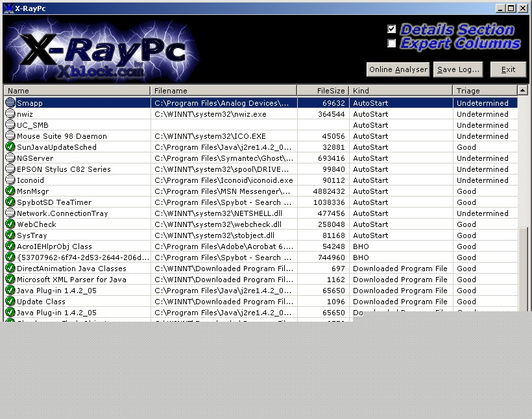Select the ICO.EXE filename cell

[224, 136]
